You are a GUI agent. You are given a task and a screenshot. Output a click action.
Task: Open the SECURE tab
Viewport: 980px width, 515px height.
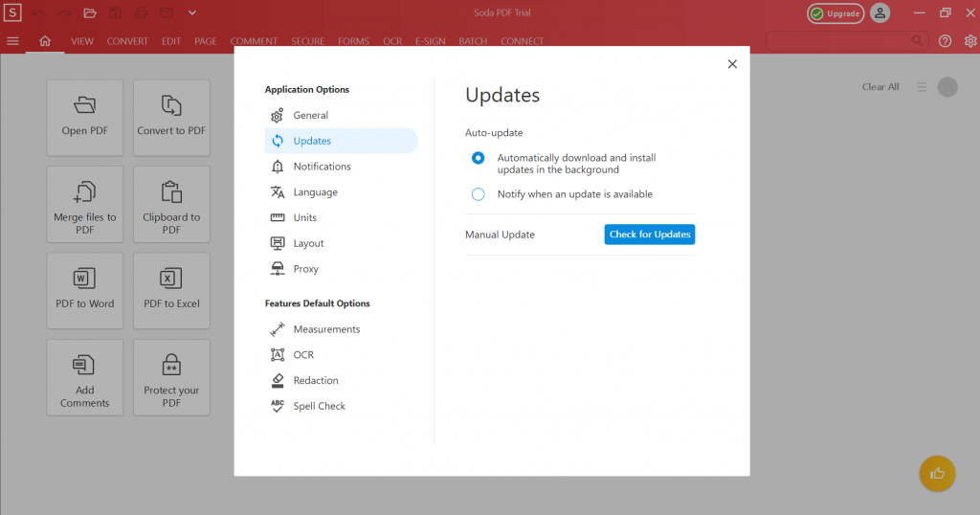[x=307, y=41]
